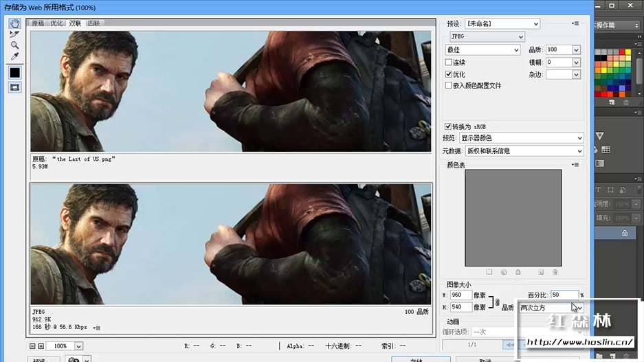The image size is (644, 362).
Task: Open the preview download speed menu icon
Action: 97,328
